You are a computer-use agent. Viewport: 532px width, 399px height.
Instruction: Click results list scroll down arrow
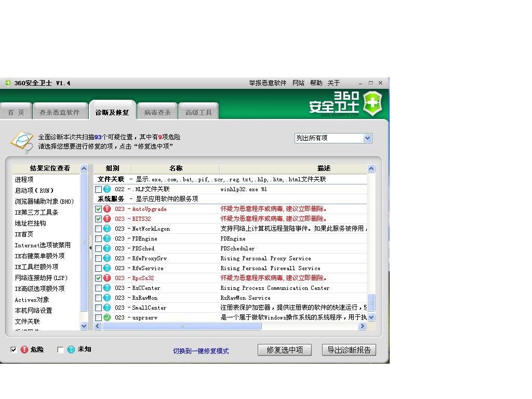[x=371, y=317]
